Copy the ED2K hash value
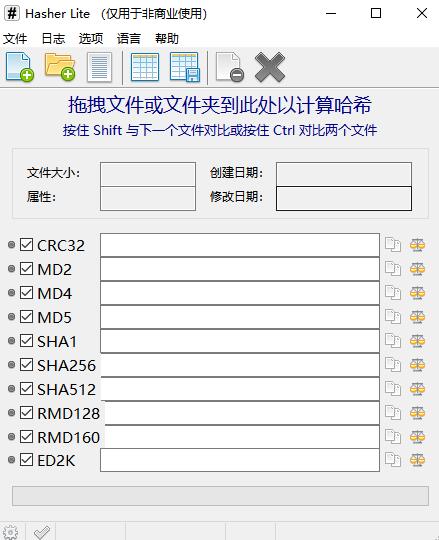 point(393,460)
